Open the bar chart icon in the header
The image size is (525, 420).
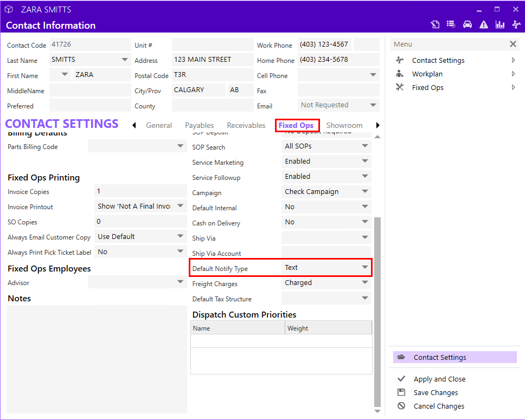[x=500, y=24]
